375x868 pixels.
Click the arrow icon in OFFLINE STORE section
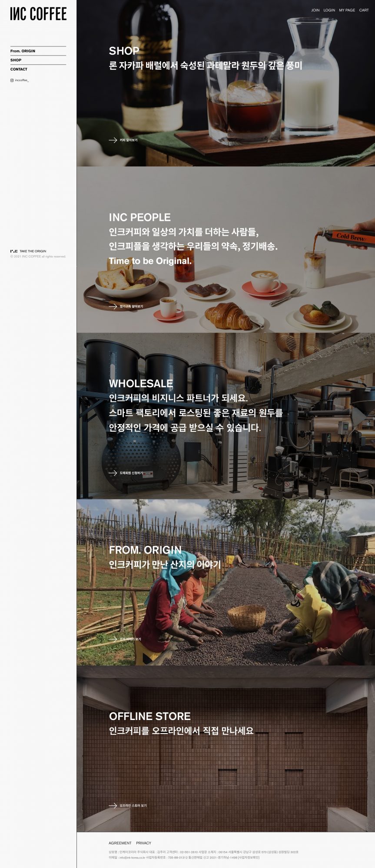tap(113, 806)
